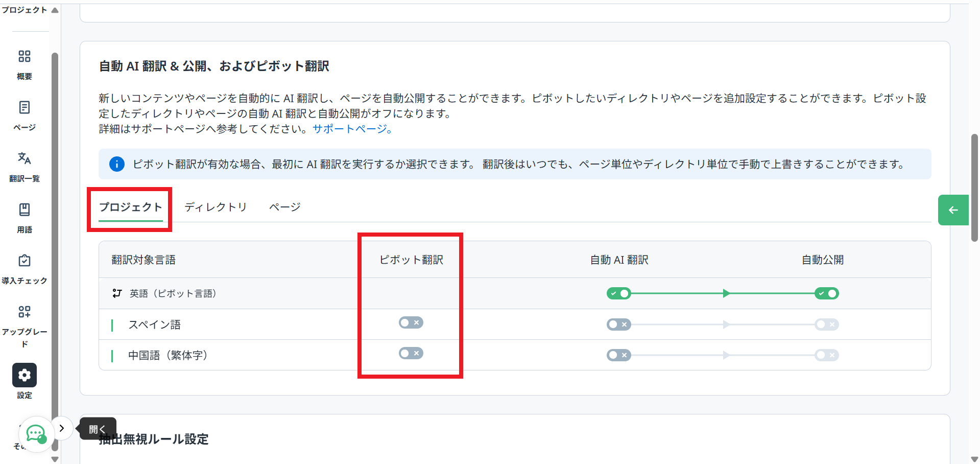Open the chat support bubble icon
Screen dimensions: 980x464
pyautogui.click(x=36, y=434)
